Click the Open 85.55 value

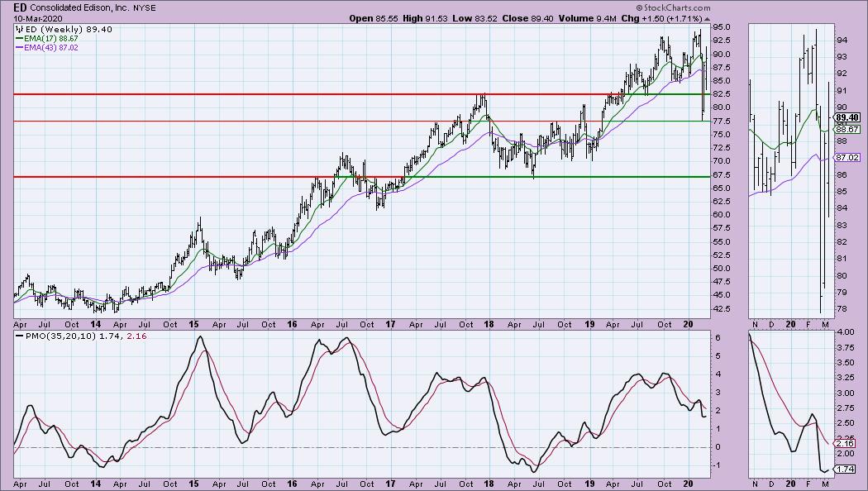[374, 18]
